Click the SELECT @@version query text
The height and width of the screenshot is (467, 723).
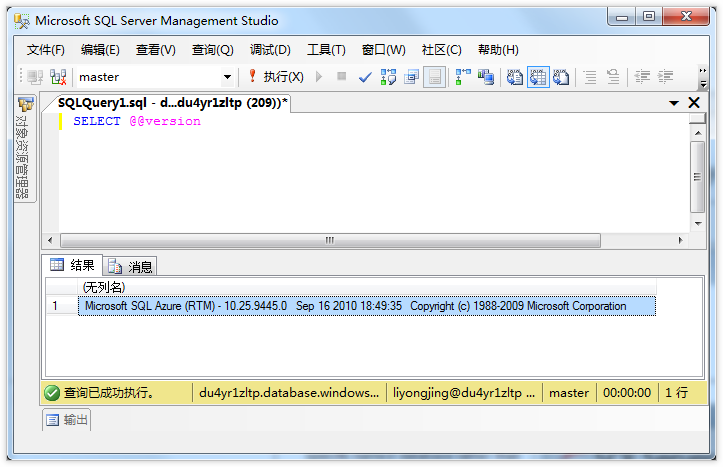click(x=136, y=121)
